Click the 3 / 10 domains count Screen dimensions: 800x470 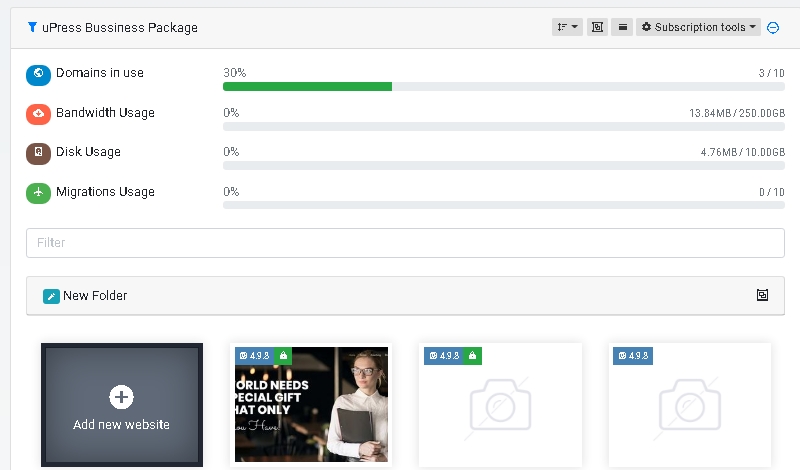point(771,73)
